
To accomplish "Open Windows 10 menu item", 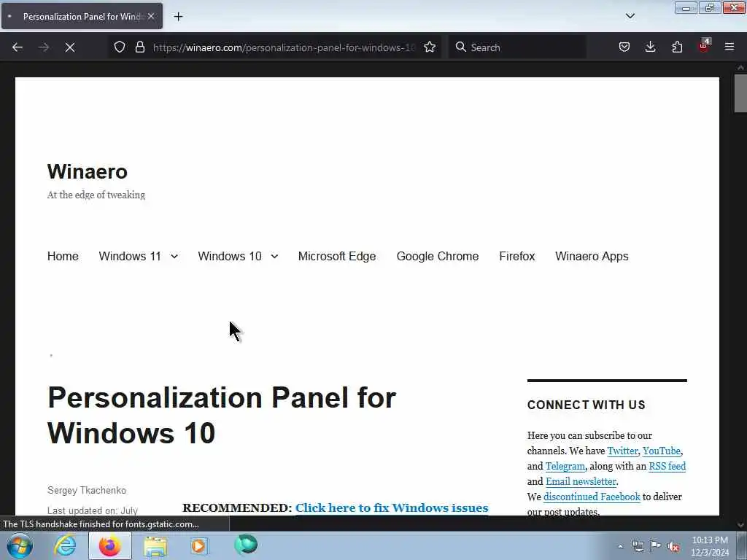I will pos(230,256).
